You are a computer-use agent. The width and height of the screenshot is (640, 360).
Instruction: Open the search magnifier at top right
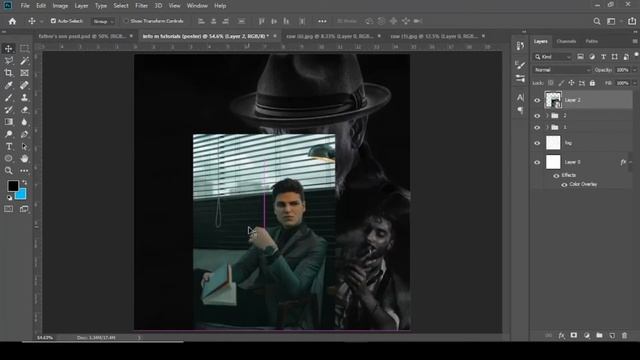pos(597,21)
